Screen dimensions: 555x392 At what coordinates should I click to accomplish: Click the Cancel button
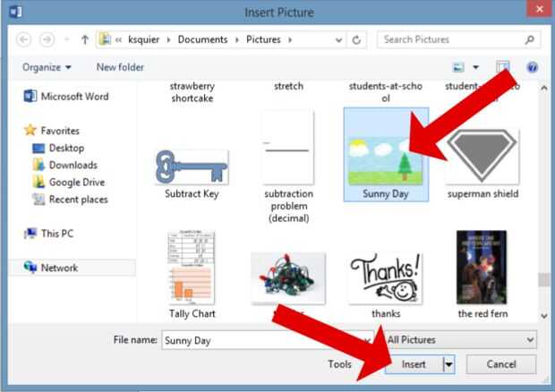pyautogui.click(x=501, y=364)
